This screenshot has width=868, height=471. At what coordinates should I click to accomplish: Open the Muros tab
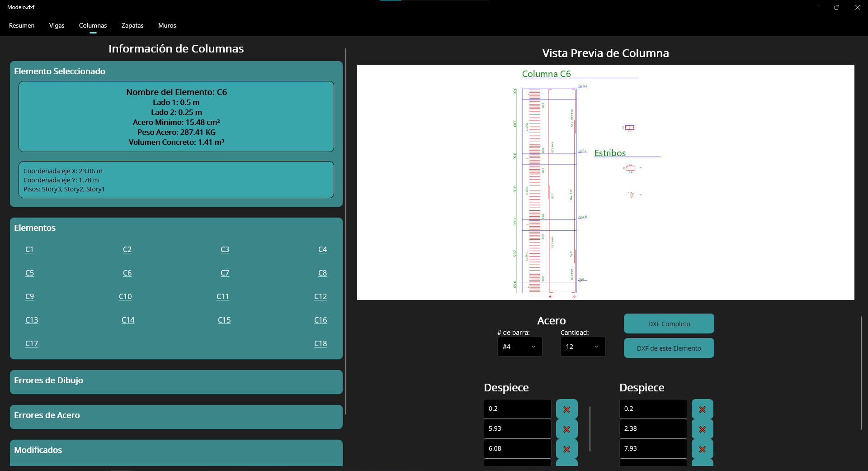(167, 25)
